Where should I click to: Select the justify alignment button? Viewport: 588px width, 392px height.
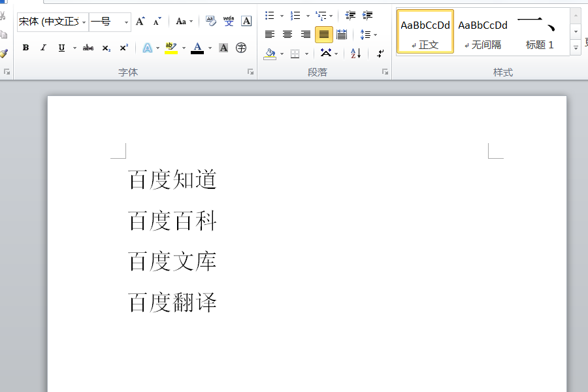(324, 35)
